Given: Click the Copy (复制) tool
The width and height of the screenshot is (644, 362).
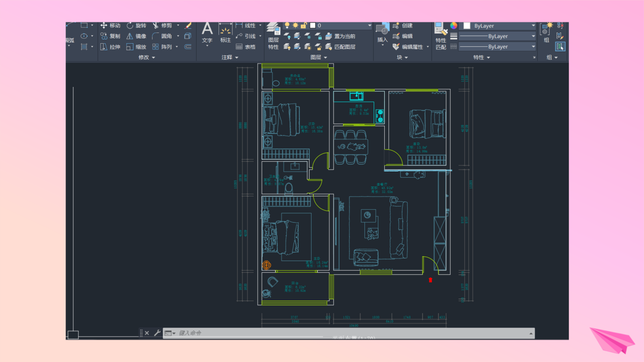Looking at the screenshot, I should click(x=110, y=36).
